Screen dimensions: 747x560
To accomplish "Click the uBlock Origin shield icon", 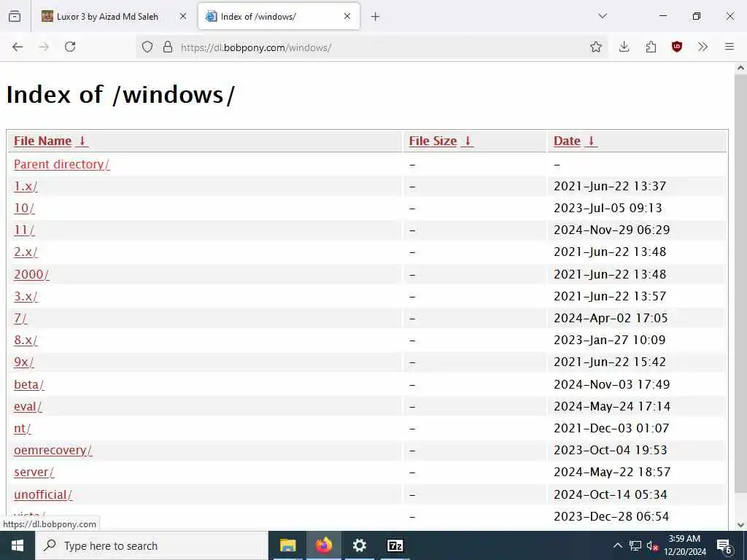I will [676, 47].
